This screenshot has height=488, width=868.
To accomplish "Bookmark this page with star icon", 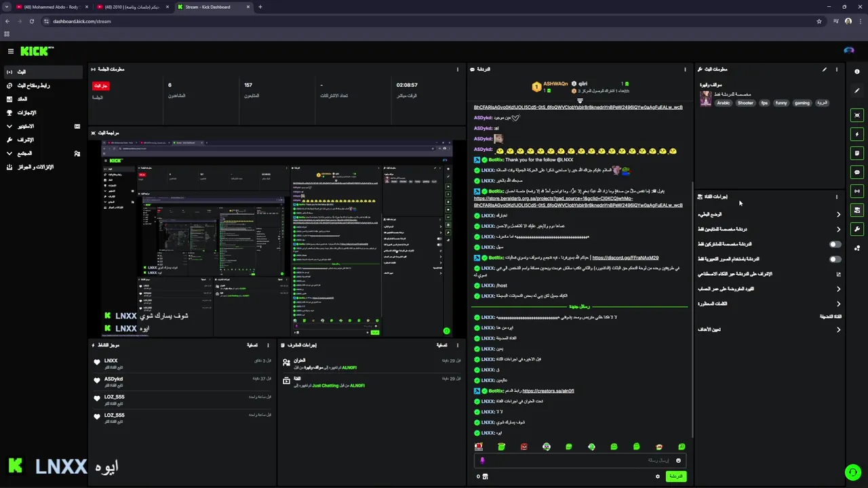I will [x=819, y=21].
